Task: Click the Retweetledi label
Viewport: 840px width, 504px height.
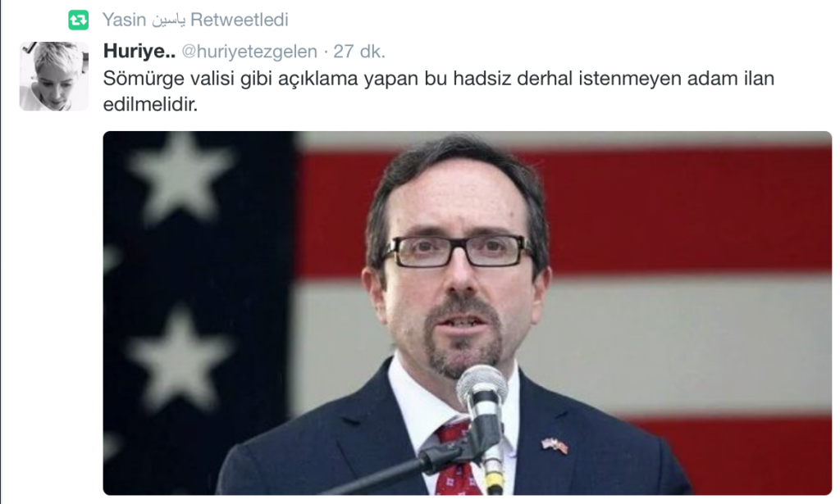Action: tap(240, 20)
